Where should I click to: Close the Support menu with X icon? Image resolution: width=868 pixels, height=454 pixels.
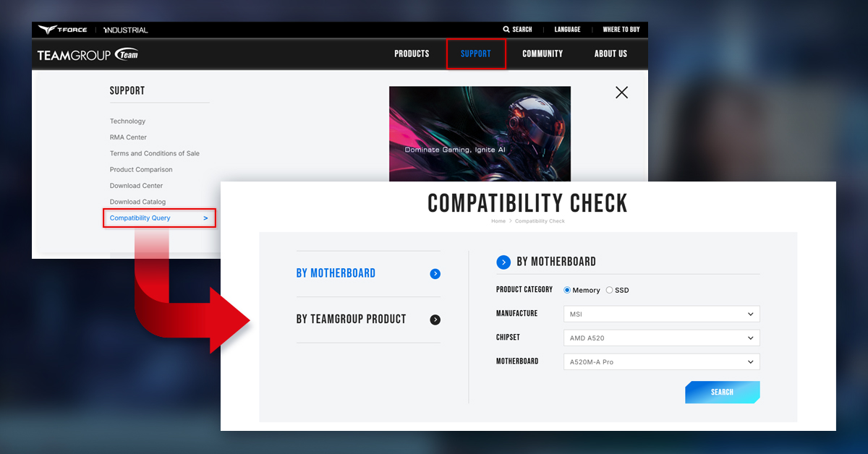pos(621,93)
